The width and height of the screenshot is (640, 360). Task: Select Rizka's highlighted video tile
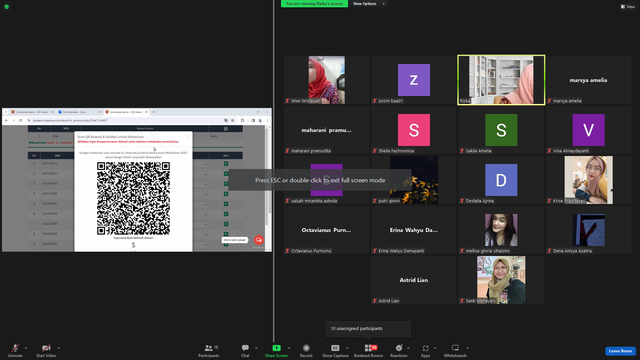[501, 80]
